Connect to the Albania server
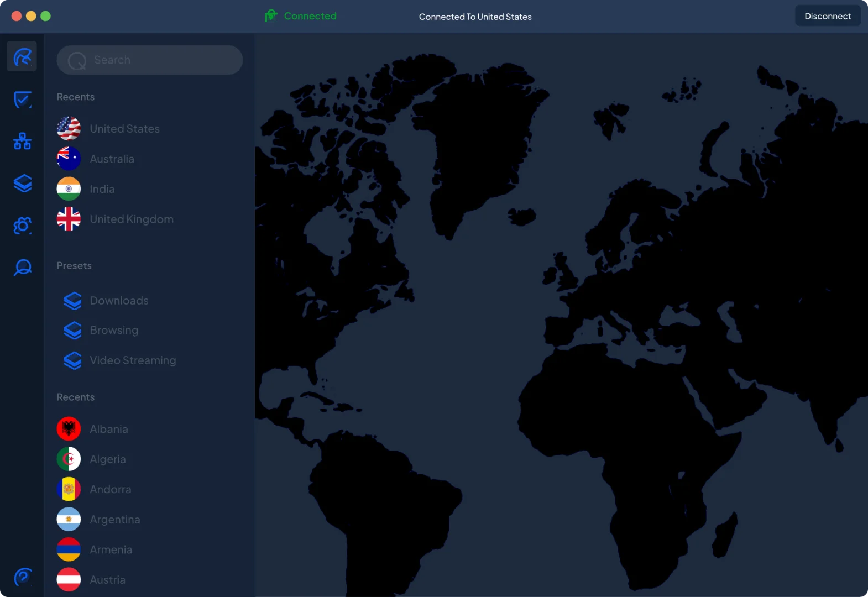 pos(109,429)
